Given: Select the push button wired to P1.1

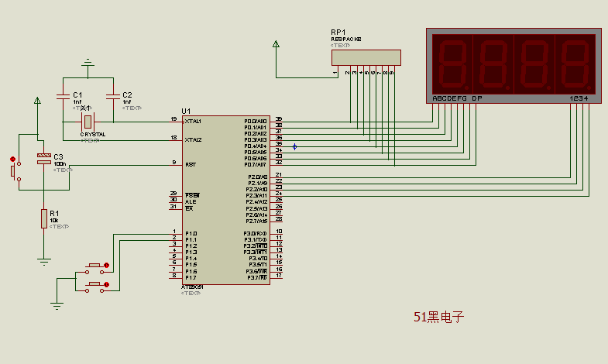Looking at the screenshot, I should coord(94,285).
